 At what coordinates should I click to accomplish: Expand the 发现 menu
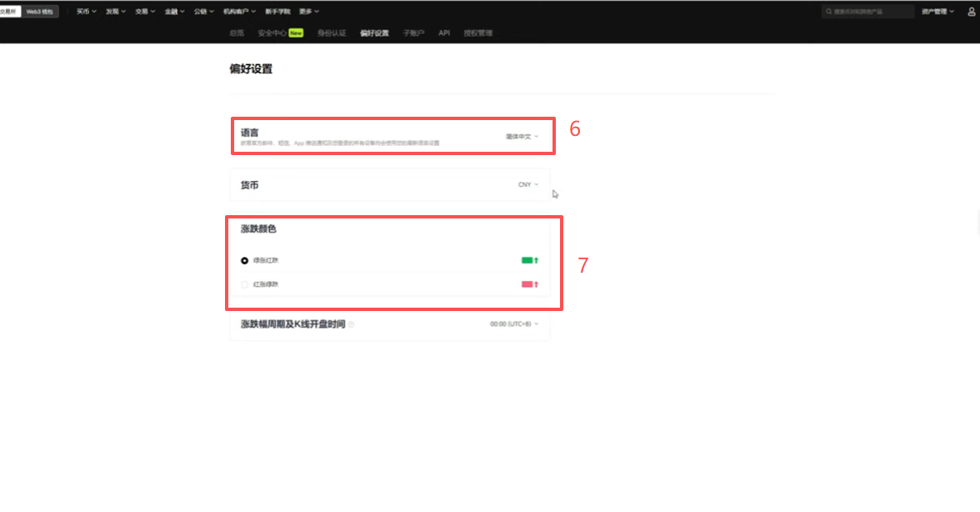[116, 11]
